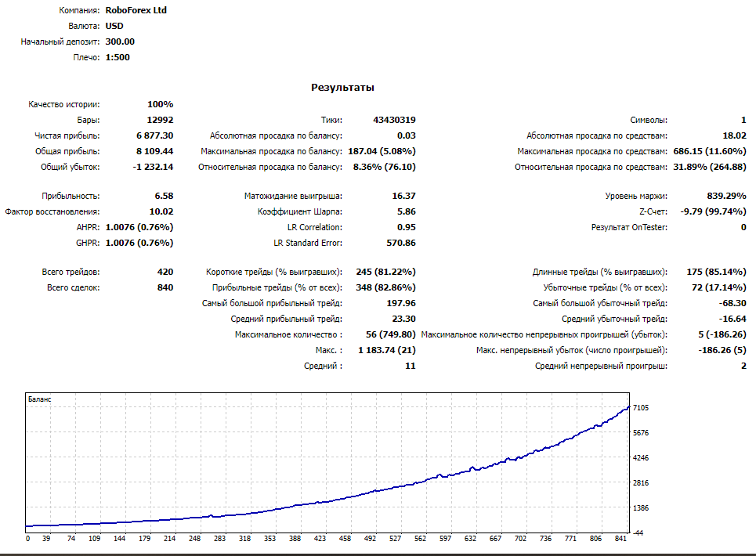Select the Символы label

[x=649, y=120]
